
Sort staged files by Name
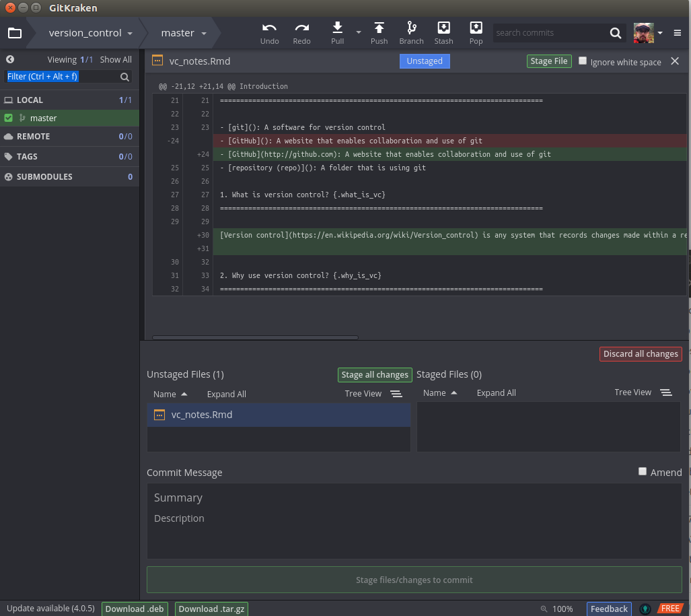(x=440, y=392)
